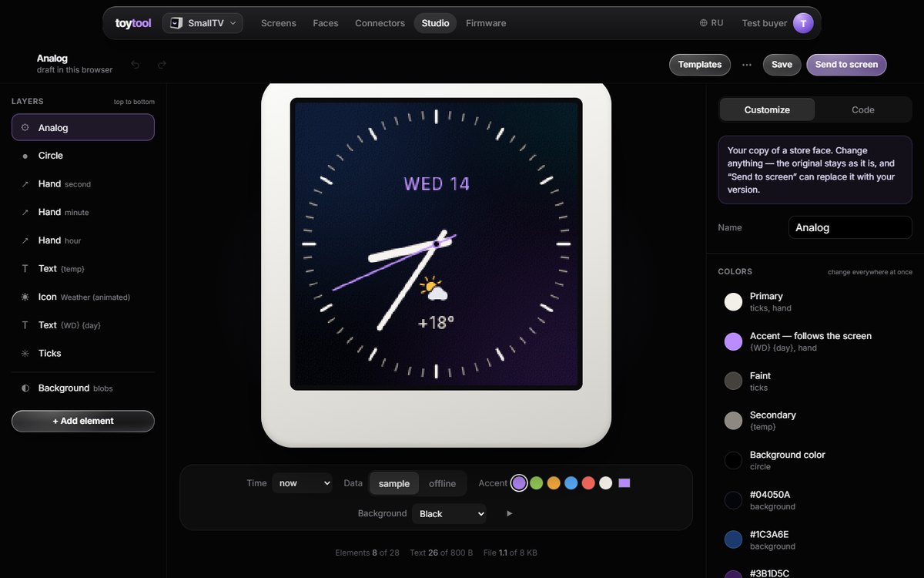Open the custom square accent color picker
924x578 pixels.
click(624, 483)
